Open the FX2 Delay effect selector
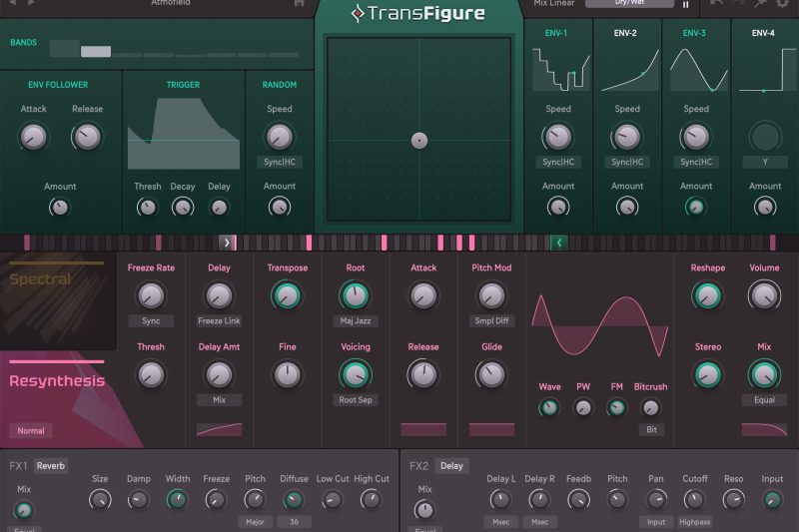This screenshot has height=532, width=799. [451, 466]
